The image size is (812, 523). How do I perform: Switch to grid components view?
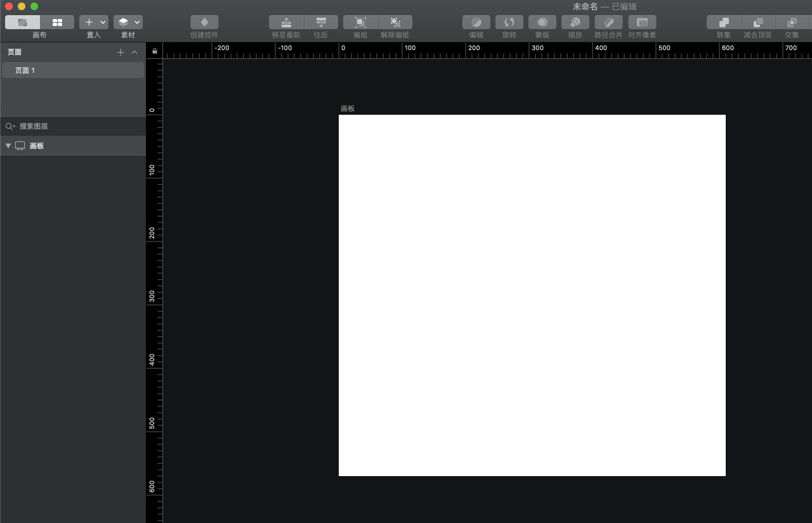[57, 22]
